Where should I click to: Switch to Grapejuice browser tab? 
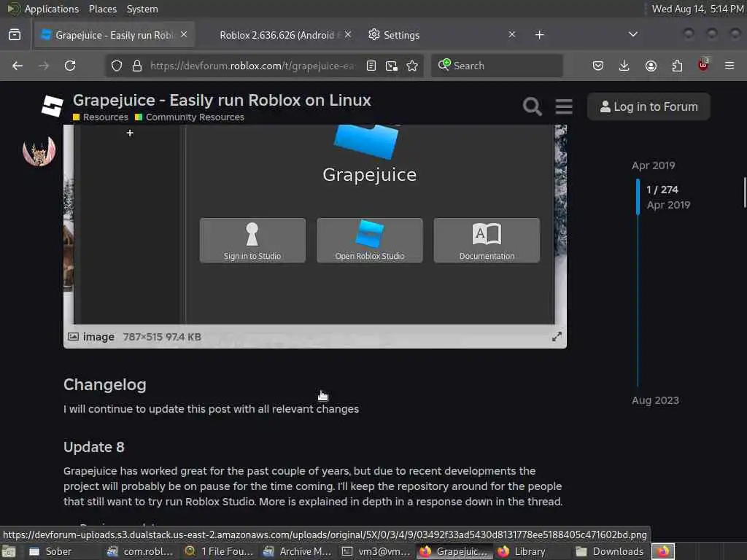coord(115,35)
